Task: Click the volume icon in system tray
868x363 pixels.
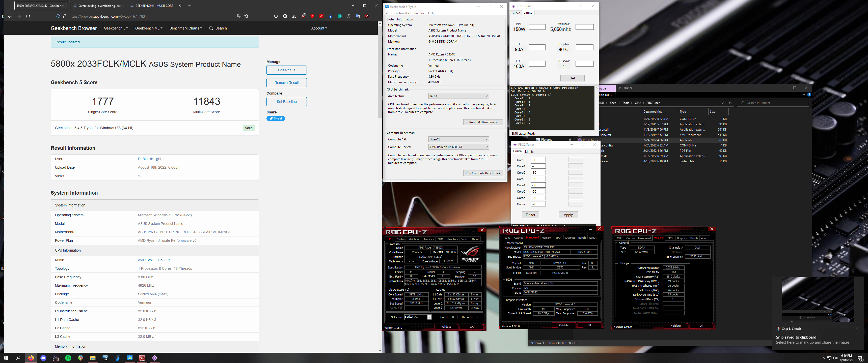Action: pos(835,358)
